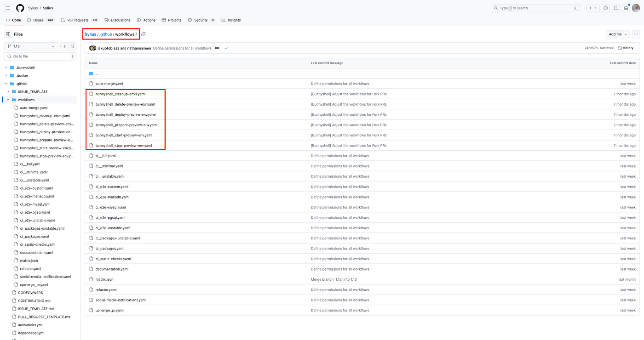The image size is (644, 340).
Task: Open the Projects tab
Action: coord(172,20)
